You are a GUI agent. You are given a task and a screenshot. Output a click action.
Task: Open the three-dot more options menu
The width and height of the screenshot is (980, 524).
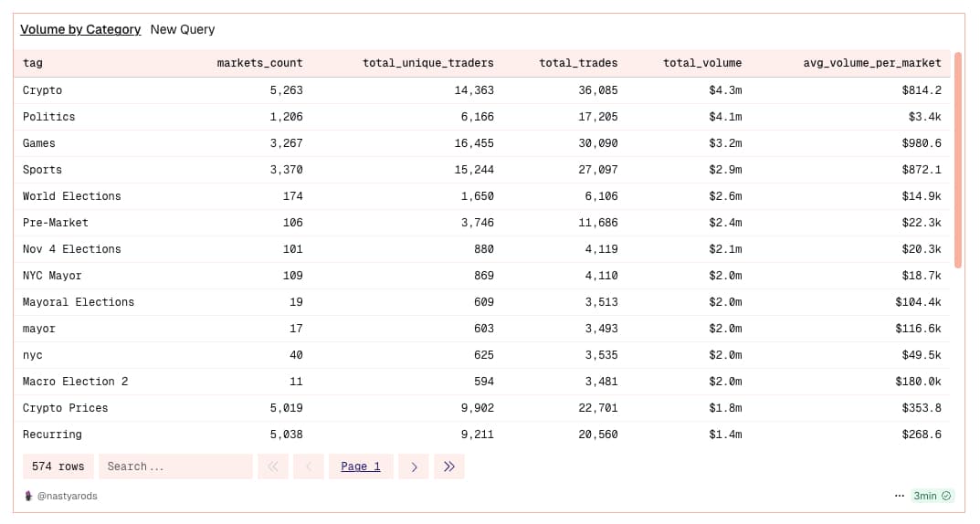(900, 496)
